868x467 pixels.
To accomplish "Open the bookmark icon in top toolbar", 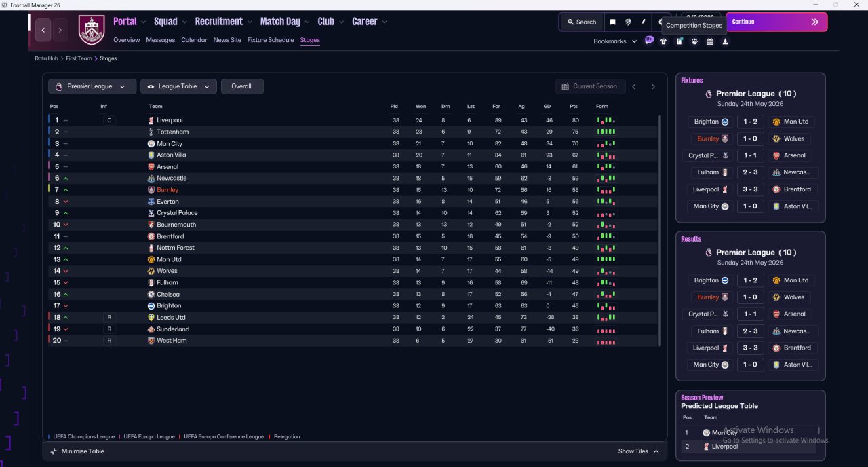I will tap(613, 22).
